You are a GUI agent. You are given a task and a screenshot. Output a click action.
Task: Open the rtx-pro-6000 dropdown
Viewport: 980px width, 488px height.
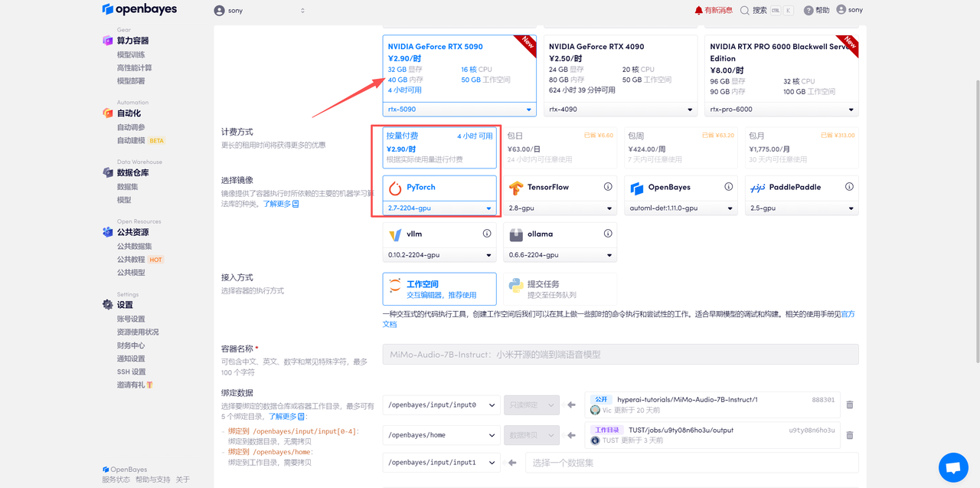coord(782,110)
